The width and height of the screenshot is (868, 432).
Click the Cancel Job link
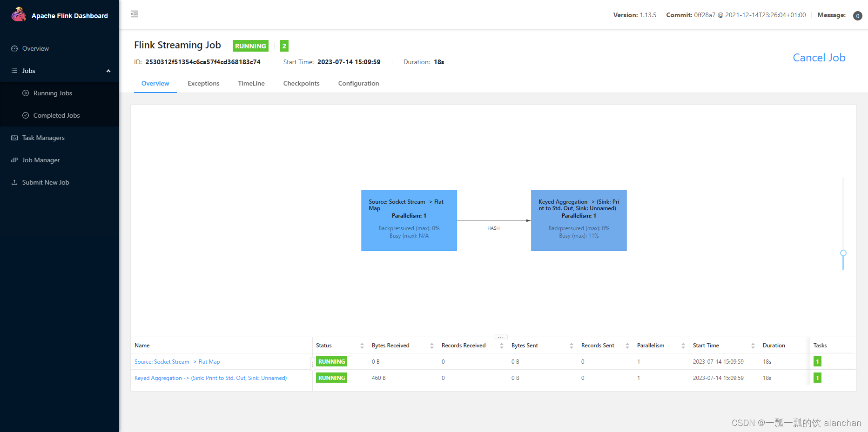pos(819,58)
